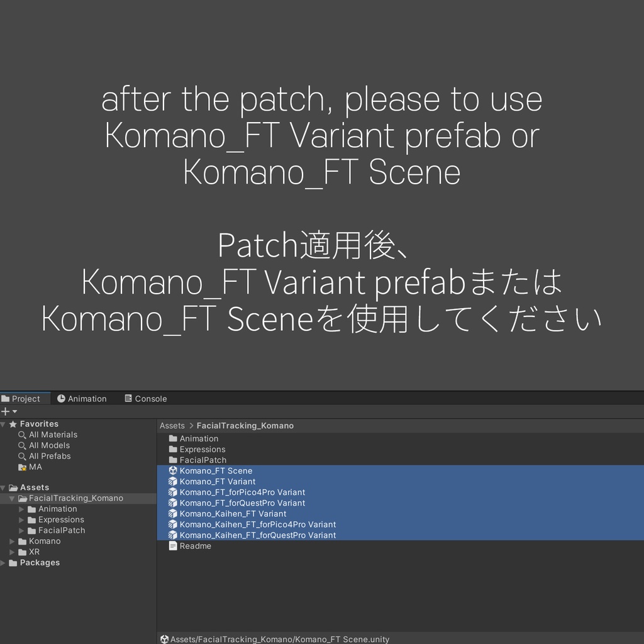Click the FacialTracking_Komano breadcrumb
This screenshot has width=644, height=644.
click(245, 426)
